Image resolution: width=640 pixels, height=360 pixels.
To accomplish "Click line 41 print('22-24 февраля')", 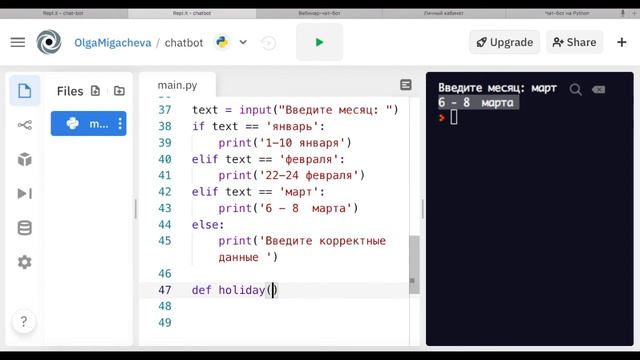I will tap(291, 176).
